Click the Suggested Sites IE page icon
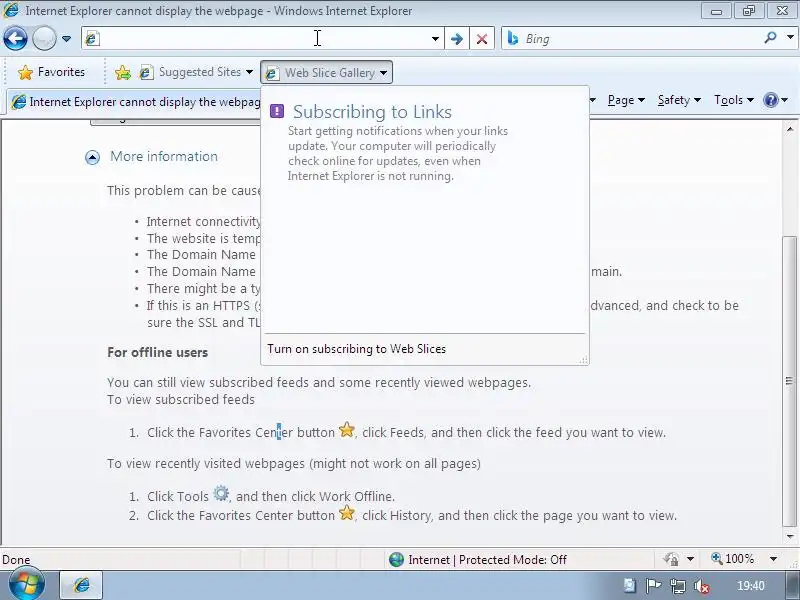Screen dimensions: 800x600 (x=146, y=72)
